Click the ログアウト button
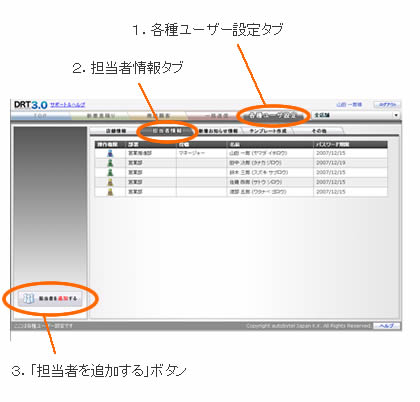Screen dimensions: 420x402 (x=387, y=105)
